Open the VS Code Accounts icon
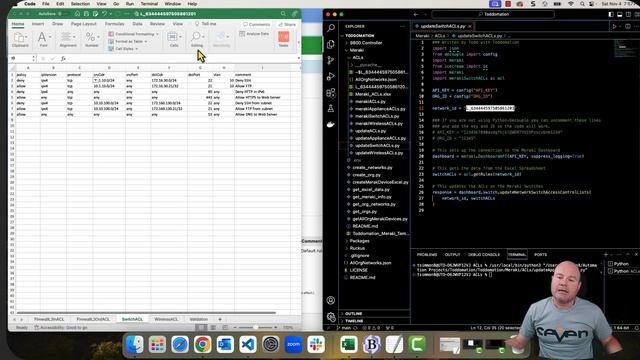Viewport: 640px width, 360px height. (331, 300)
